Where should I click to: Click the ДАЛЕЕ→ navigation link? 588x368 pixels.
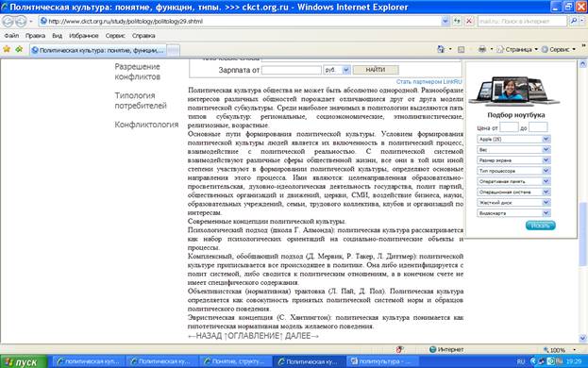(302, 336)
